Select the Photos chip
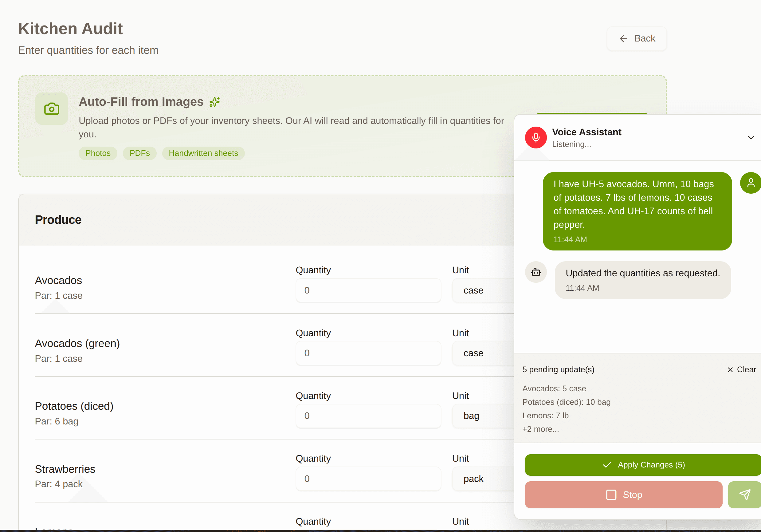Screen dimensions: 761x532 click(x=98, y=153)
